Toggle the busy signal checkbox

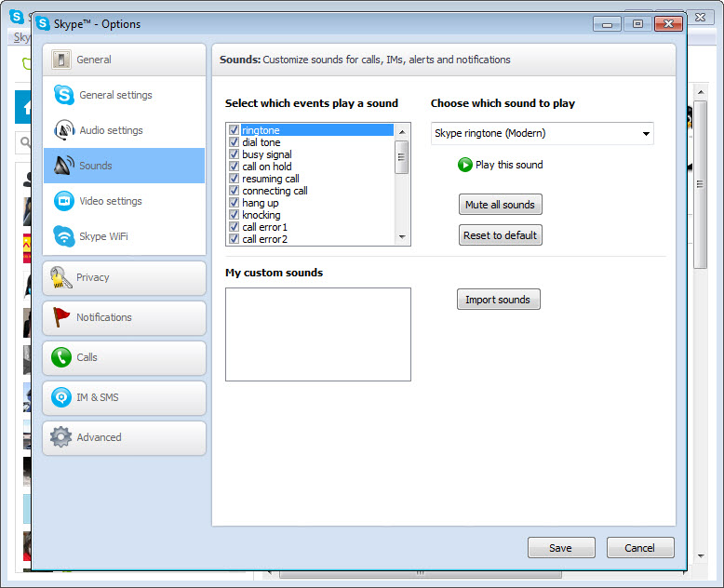click(x=235, y=154)
